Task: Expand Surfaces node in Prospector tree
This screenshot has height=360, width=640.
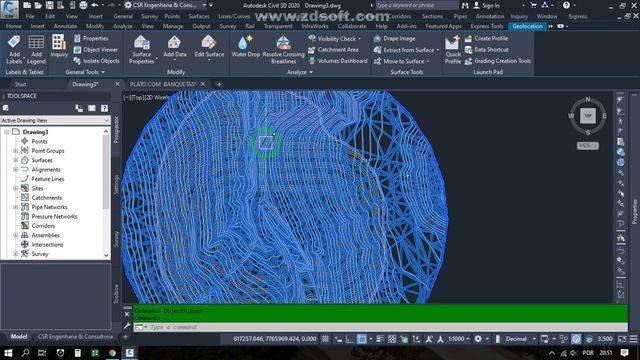Action: pyautogui.click(x=16, y=160)
